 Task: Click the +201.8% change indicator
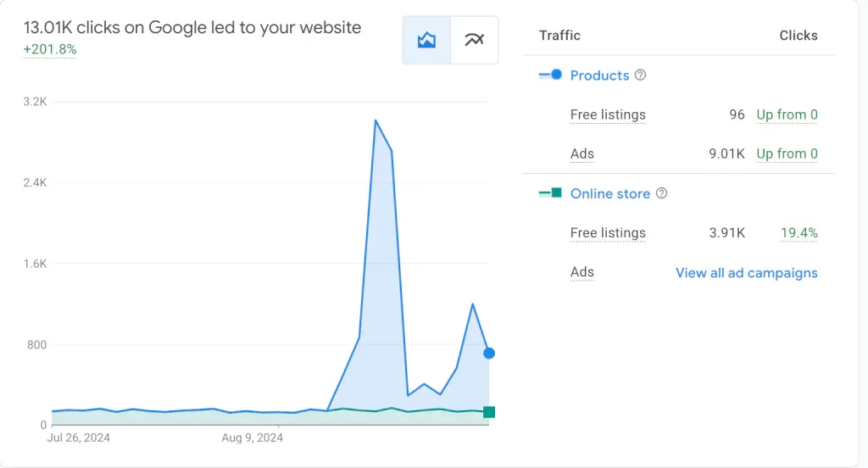(x=50, y=50)
